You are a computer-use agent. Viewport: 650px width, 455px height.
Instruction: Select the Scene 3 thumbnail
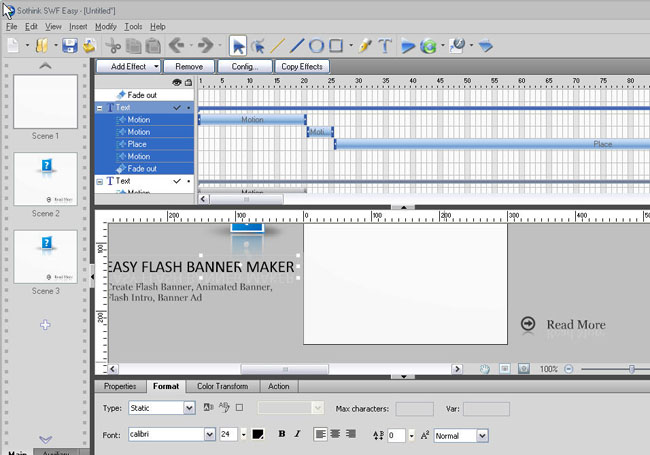pos(46,257)
